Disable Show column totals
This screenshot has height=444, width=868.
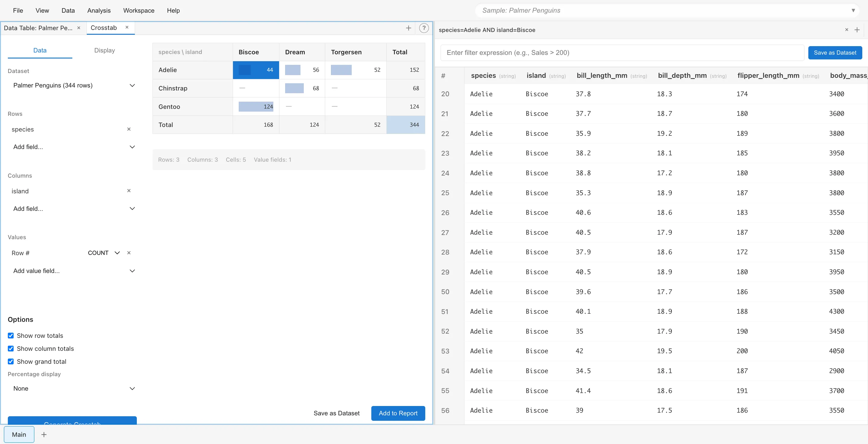tap(11, 348)
